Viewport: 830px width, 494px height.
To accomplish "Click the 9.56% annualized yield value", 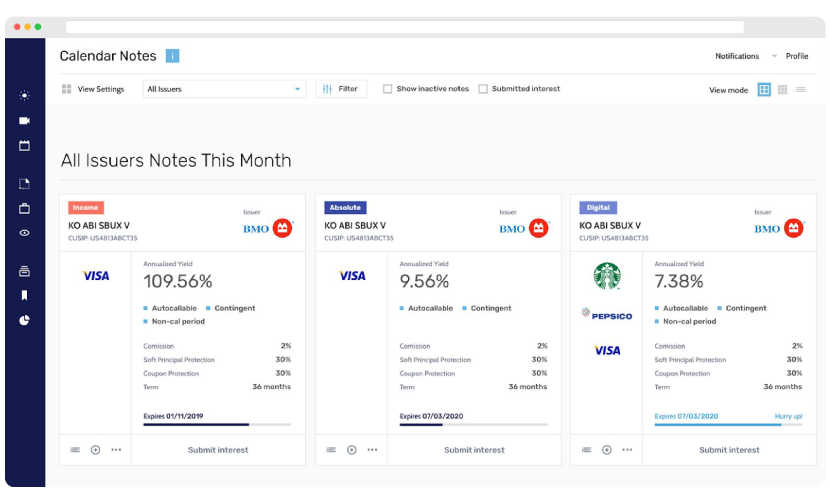I will pos(425,281).
